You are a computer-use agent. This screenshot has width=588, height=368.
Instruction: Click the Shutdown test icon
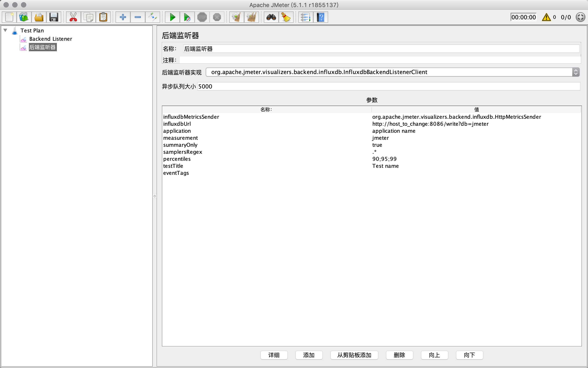tap(217, 17)
